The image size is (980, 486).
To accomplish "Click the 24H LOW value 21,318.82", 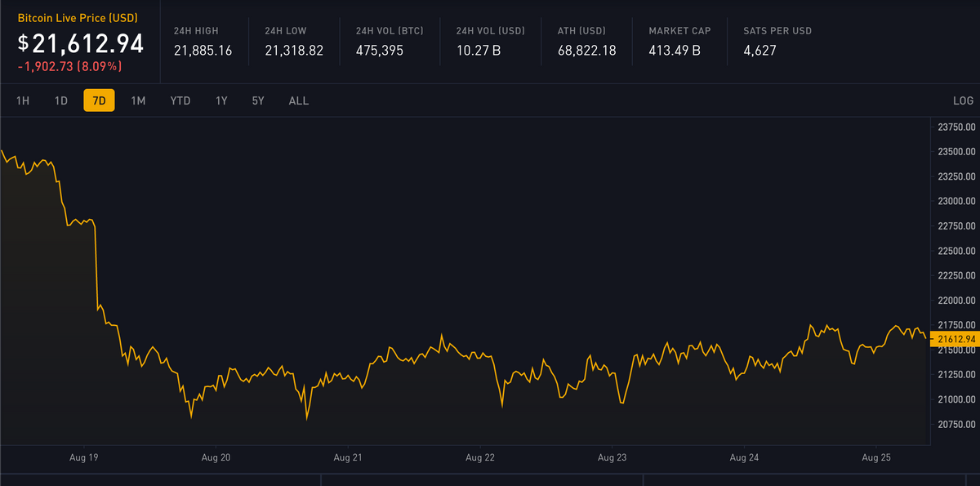I will point(294,51).
